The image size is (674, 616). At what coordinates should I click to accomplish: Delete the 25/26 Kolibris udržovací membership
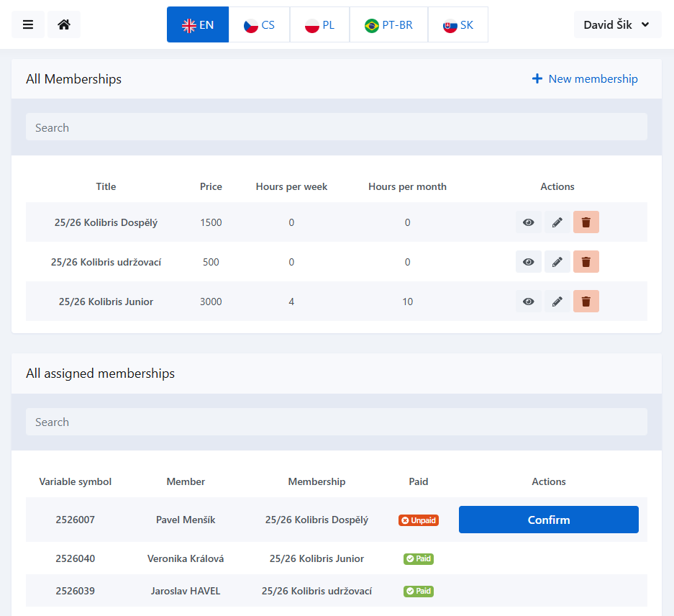pos(586,262)
